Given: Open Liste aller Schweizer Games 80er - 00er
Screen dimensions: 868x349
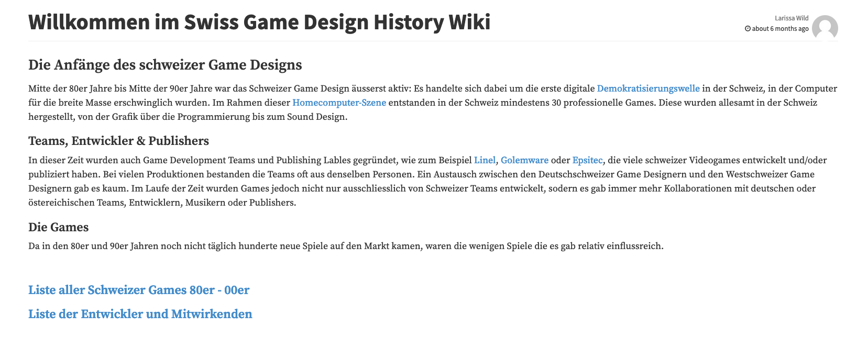Looking at the screenshot, I should tap(139, 290).
